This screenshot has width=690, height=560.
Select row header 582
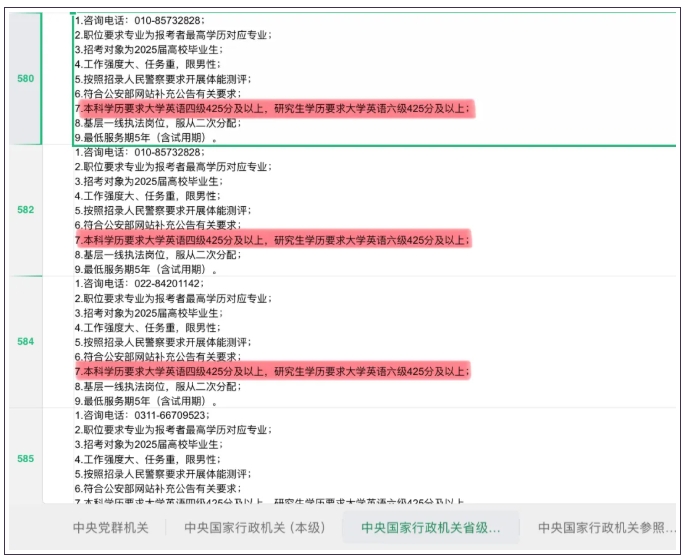coord(25,210)
